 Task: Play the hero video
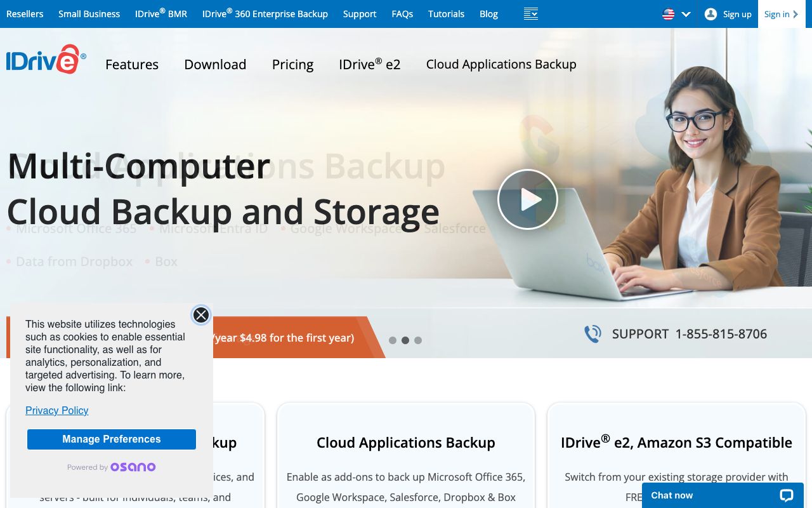pos(527,199)
